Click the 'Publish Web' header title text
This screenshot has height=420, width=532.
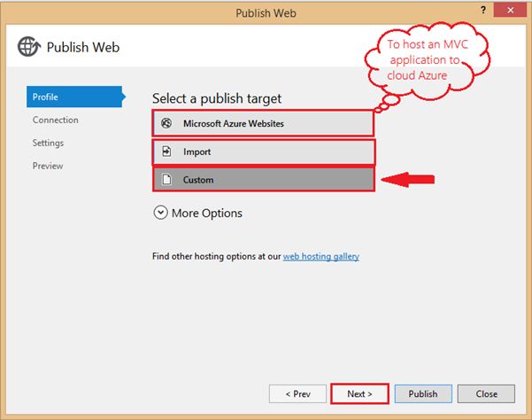coord(83,47)
